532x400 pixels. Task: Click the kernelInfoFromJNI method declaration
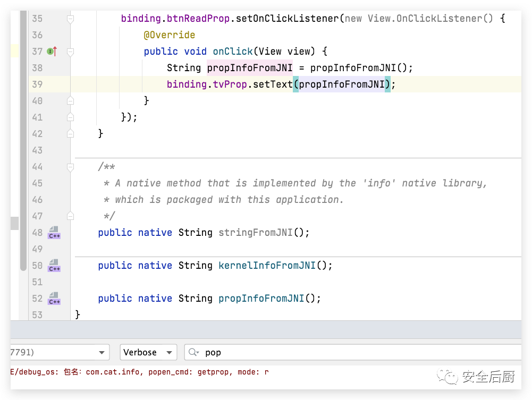pos(267,266)
